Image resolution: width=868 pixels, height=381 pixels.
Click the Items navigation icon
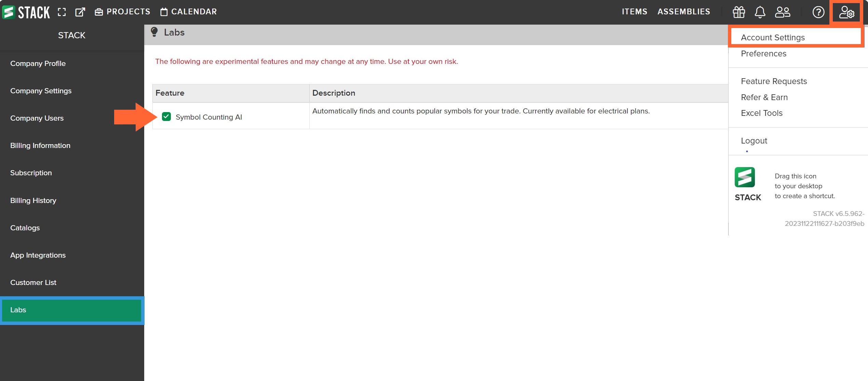coord(635,11)
